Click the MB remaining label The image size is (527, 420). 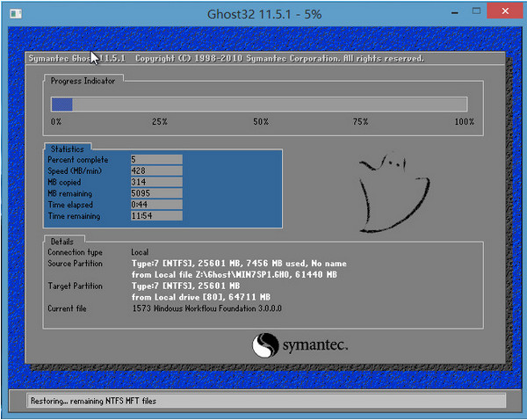point(70,193)
